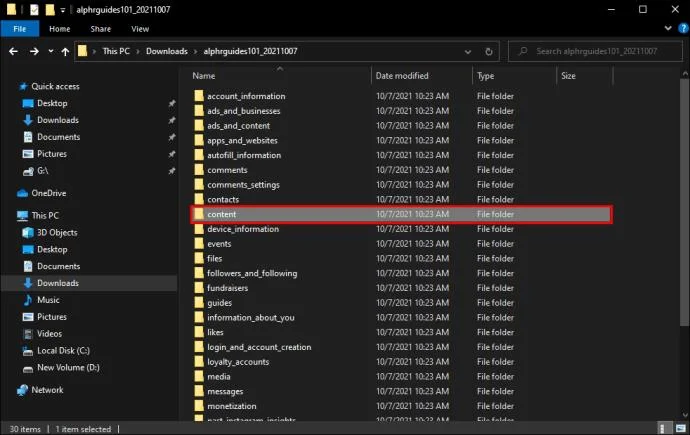
Task: Select the contacts folder icon
Action: (x=199, y=199)
